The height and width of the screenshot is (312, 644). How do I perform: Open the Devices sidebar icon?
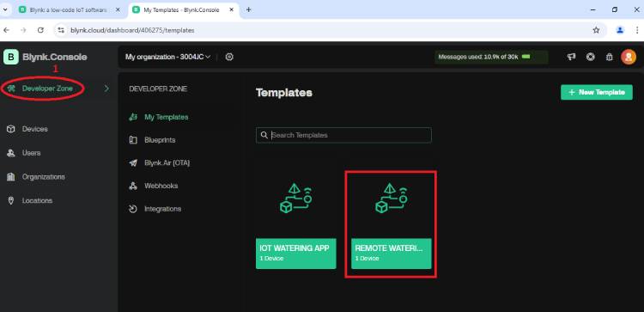coord(11,129)
